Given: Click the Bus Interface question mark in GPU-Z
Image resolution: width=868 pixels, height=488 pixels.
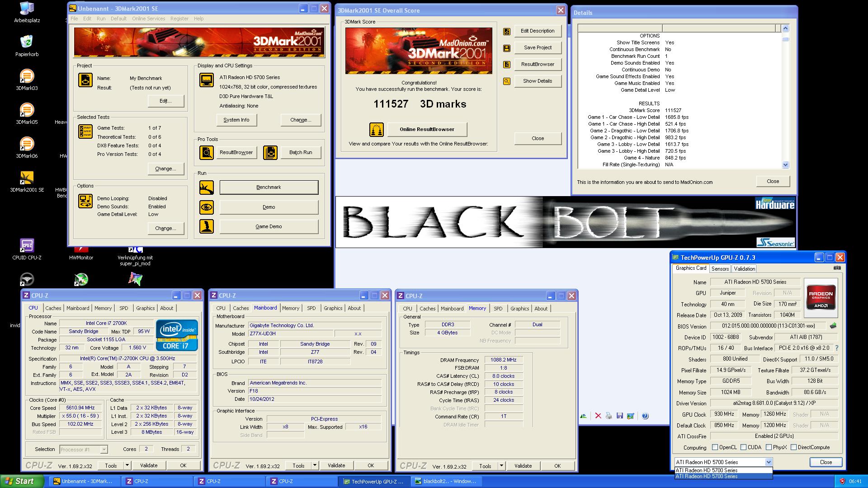Looking at the screenshot, I should coord(837,348).
